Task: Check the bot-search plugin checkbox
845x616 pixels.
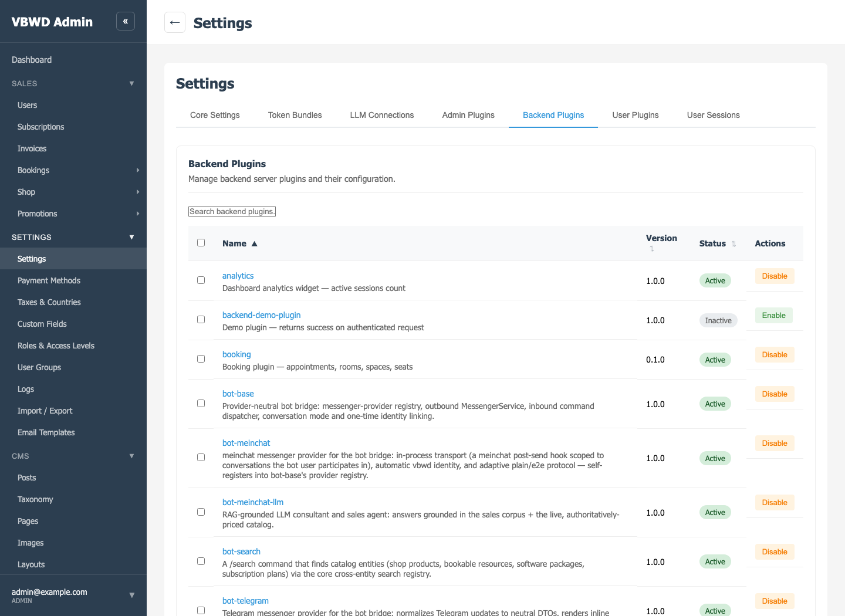Action: click(201, 561)
